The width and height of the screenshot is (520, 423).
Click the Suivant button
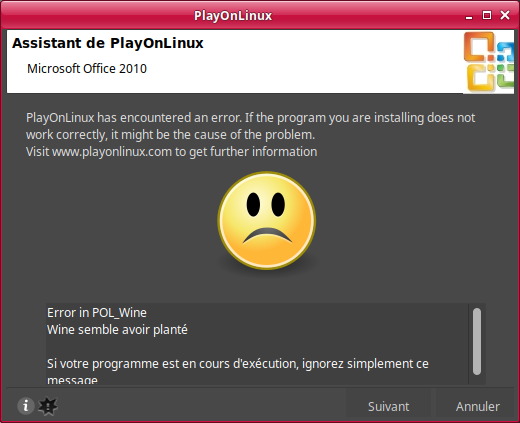pyautogui.click(x=388, y=406)
